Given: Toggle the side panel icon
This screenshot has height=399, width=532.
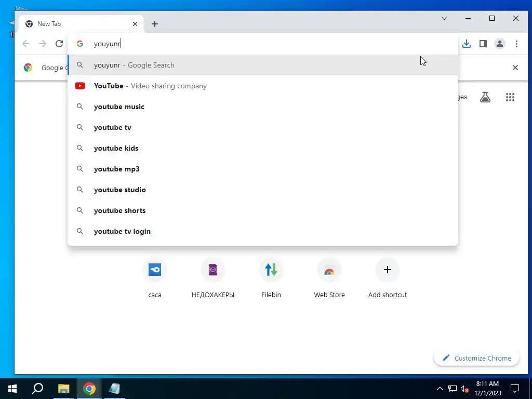Looking at the screenshot, I should pos(483,44).
